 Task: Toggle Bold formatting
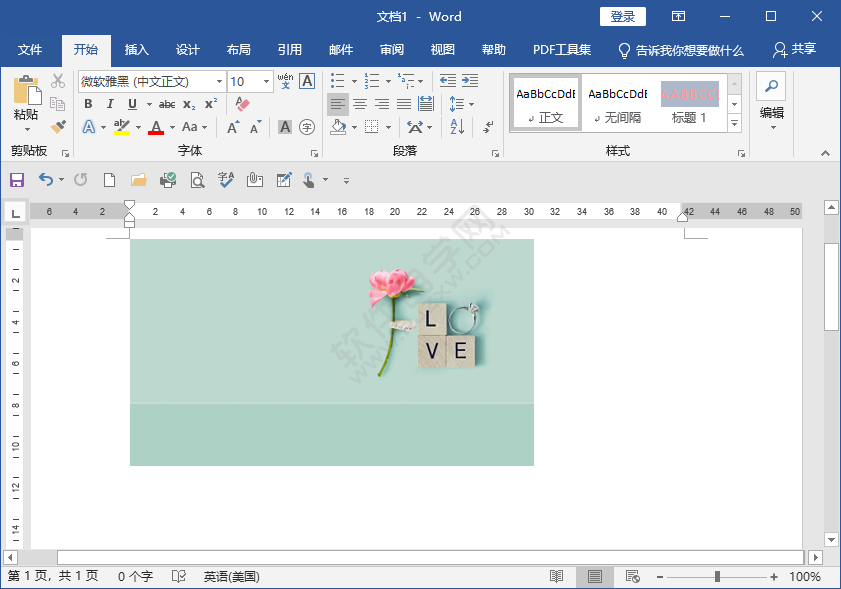88,104
